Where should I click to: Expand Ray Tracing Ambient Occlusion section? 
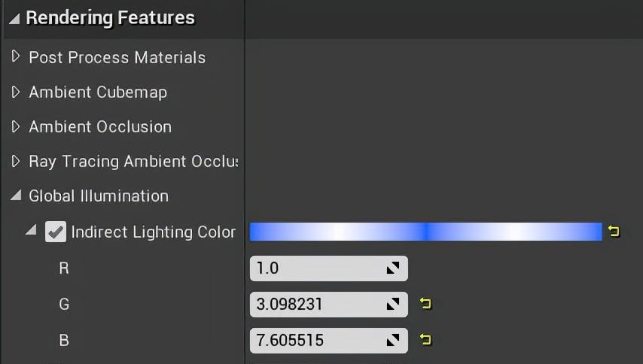pyautogui.click(x=16, y=161)
